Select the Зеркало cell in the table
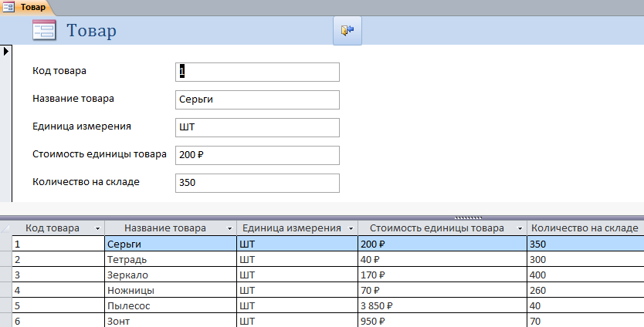This screenshot has width=644, height=327. coord(171,275)
